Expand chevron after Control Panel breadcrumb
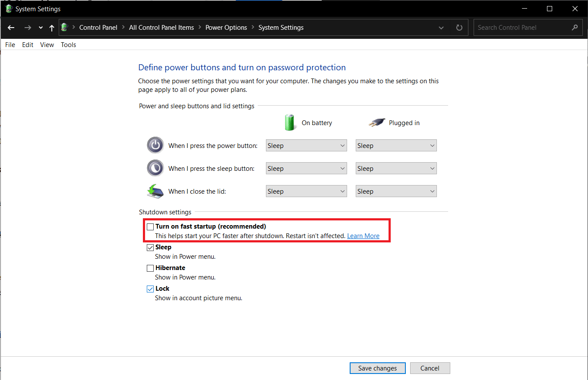The image size is (588, 380). tap(123, 28)
